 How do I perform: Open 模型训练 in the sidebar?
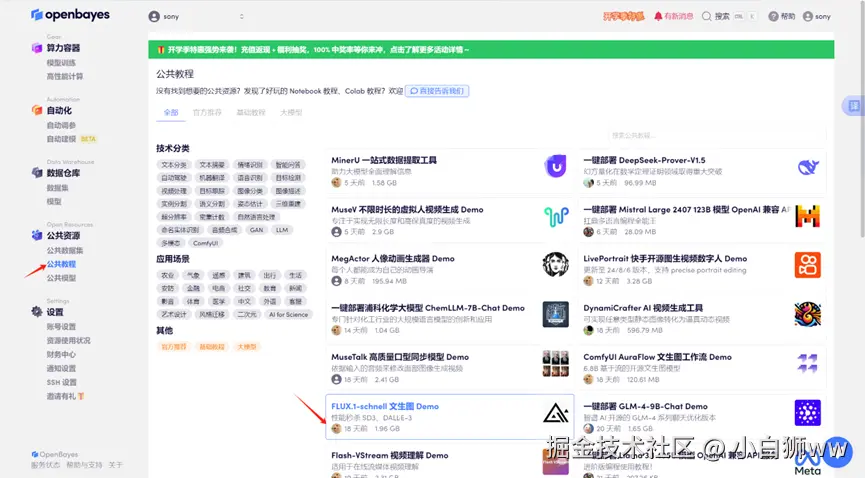tap(61, 63)
